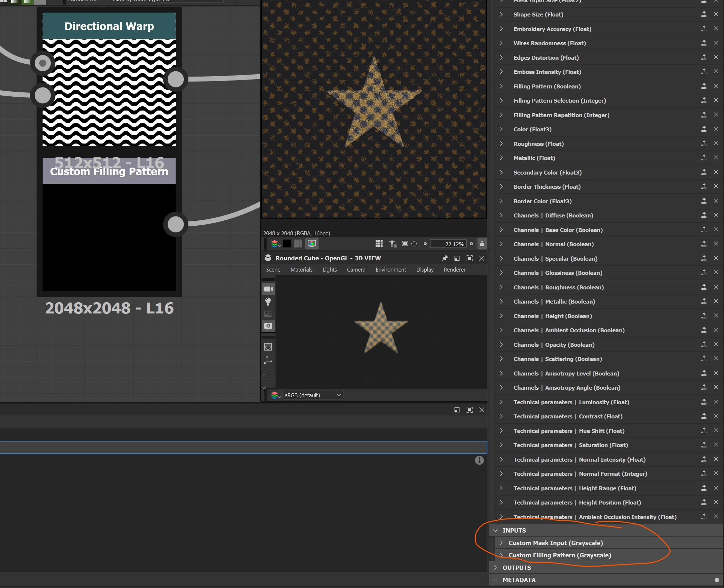The image size is (724, 588).
Task: Collapse the INPUTS section
Action: 495,530
